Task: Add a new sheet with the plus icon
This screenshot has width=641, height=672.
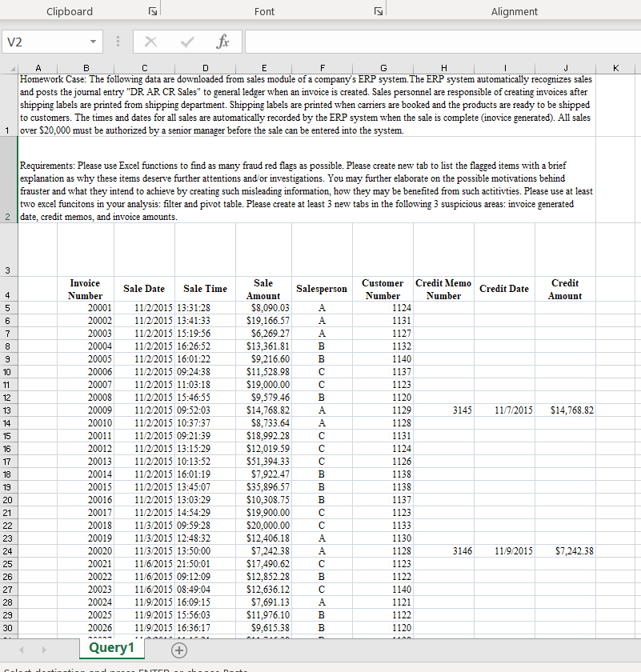Action: (178, 650)
